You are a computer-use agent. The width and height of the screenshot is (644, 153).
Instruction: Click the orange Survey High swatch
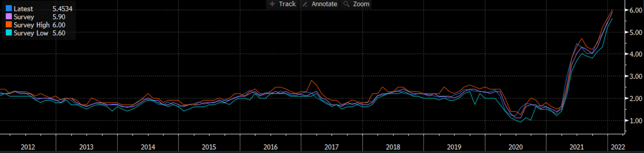pos(8,25)
